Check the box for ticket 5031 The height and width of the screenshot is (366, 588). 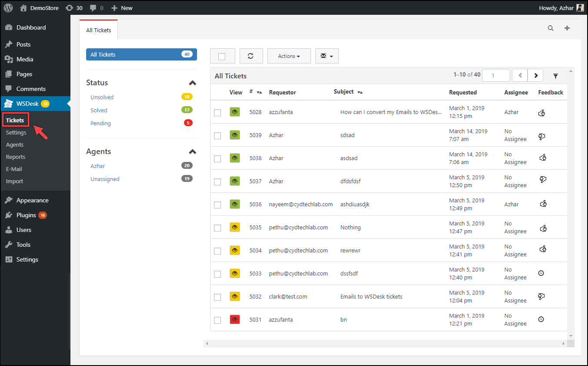pyautogui.click(x=217, y=320)
